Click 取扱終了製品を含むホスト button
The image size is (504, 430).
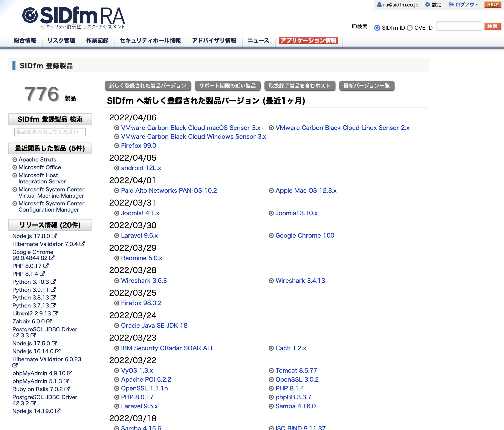tap(299, 86)
